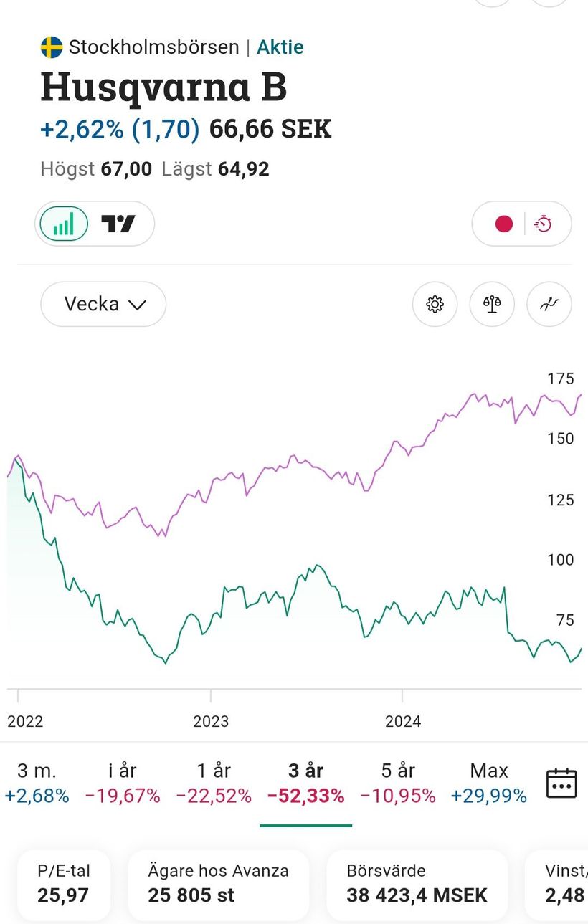Switch to TradingView chart mode
Viewport: 588px width, 924px height.
pos(118,224)
